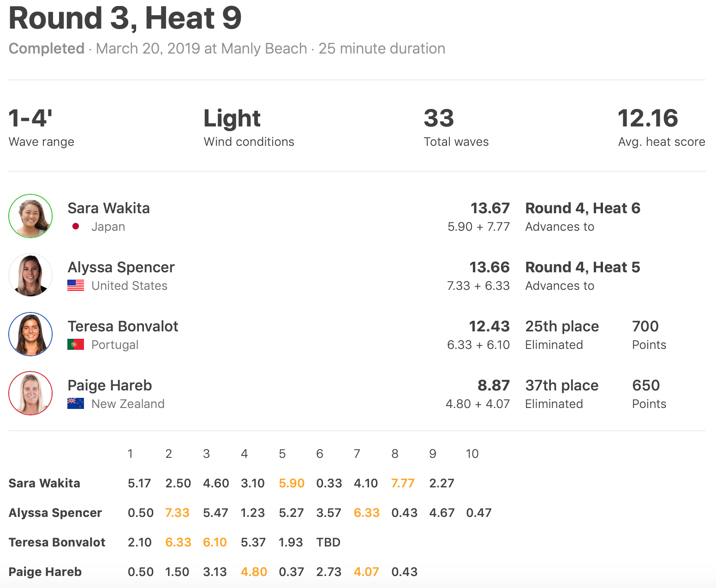The height and width of the screenshot is (588, 716).
Task: Open the Round 4, Heat 6 link
Action: point(583,208)
